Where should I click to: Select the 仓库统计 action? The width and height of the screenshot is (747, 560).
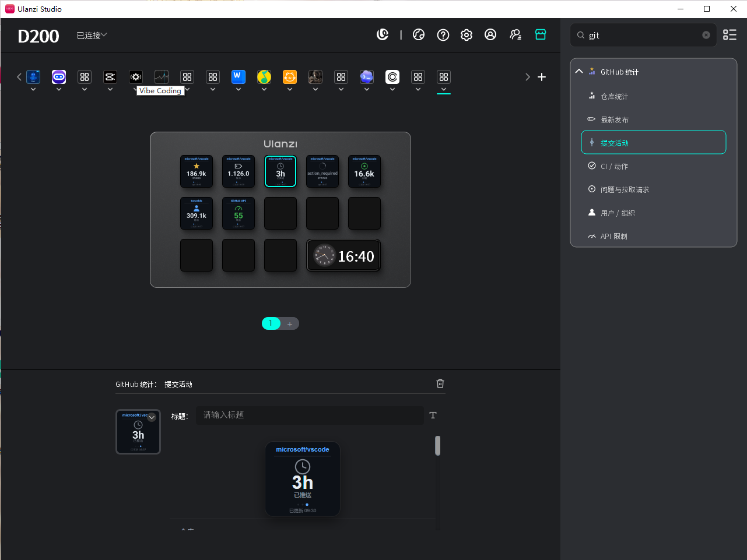click(x=654, y=96)
